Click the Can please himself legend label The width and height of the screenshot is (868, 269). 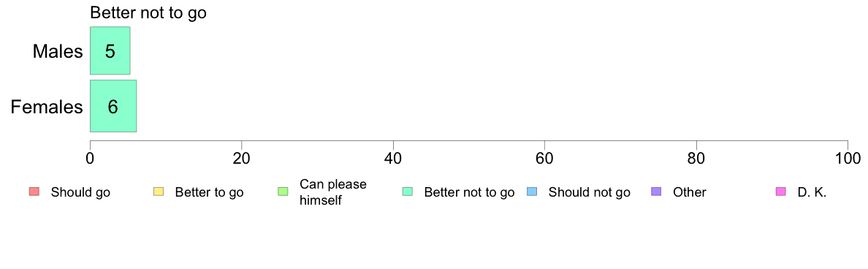[x=332, y=192]
